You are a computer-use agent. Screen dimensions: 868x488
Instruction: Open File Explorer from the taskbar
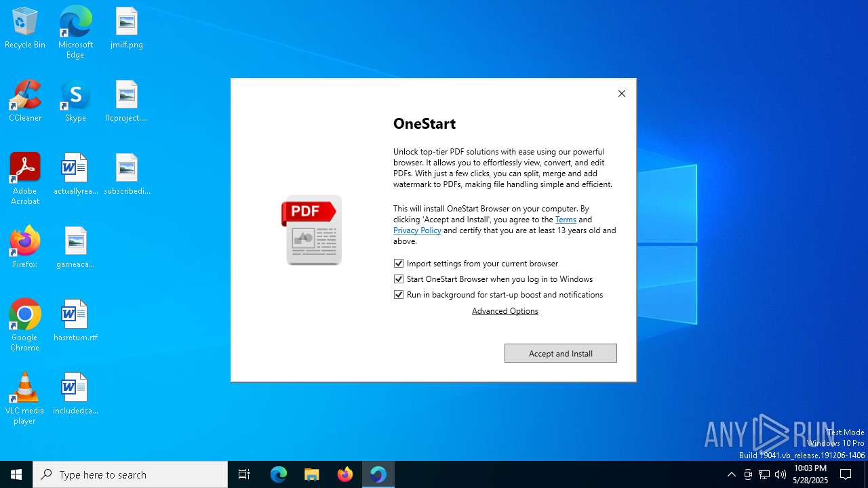pos(311,474)
